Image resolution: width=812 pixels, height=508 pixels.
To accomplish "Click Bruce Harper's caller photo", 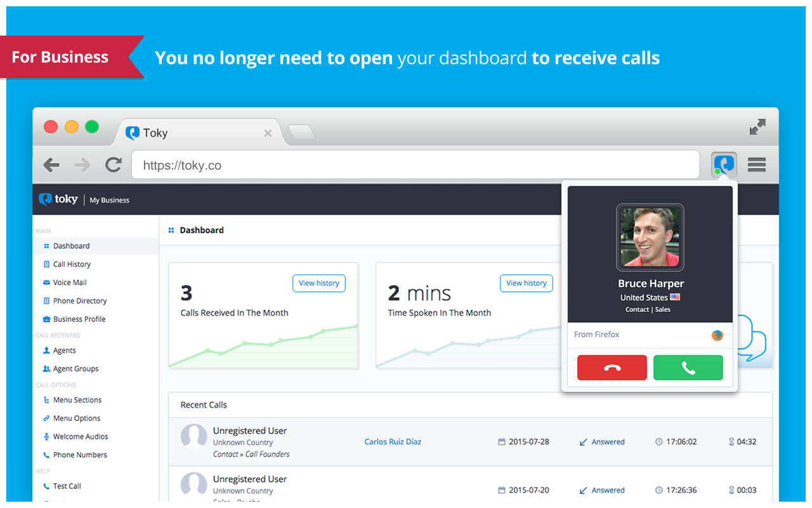I will click(650, 237).
